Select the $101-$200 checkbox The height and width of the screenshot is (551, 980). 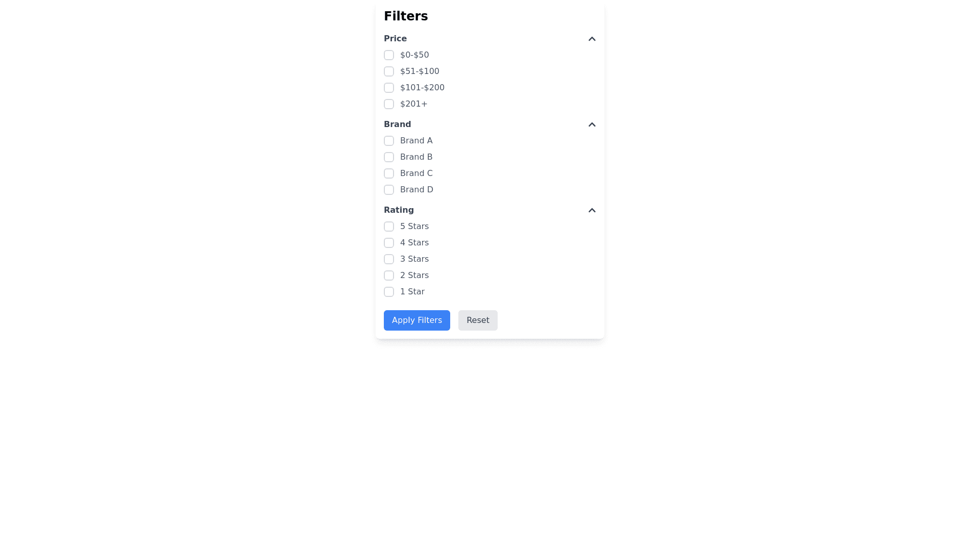389,88
